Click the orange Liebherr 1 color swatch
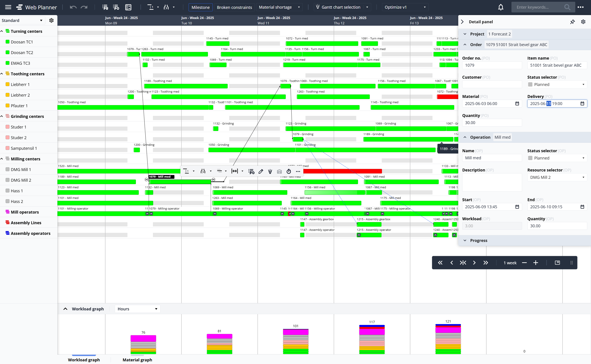591x364 pixels. tap(8, 84)
